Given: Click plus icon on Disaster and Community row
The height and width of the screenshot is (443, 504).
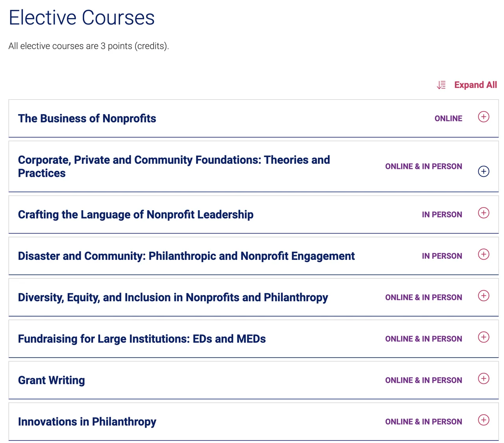Looking at the screenshot, I should (484, 254).
